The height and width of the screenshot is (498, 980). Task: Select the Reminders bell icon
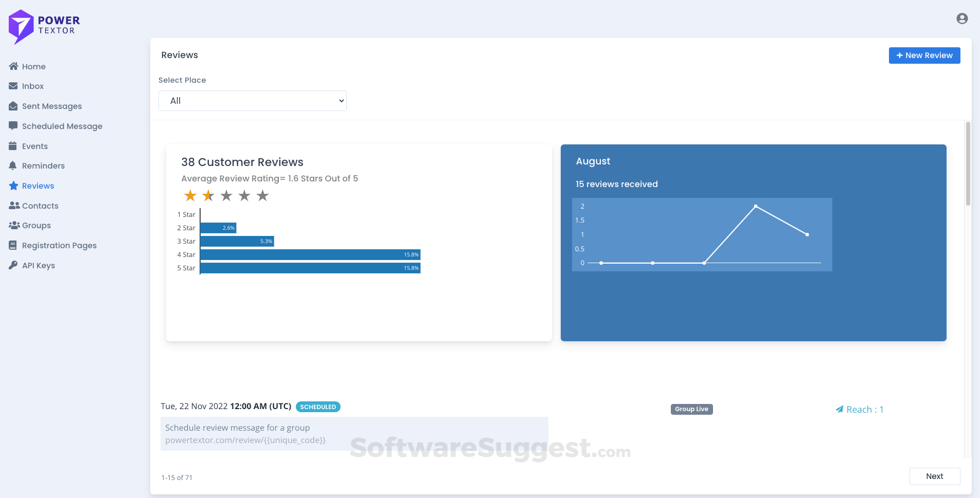coord(13,165)
